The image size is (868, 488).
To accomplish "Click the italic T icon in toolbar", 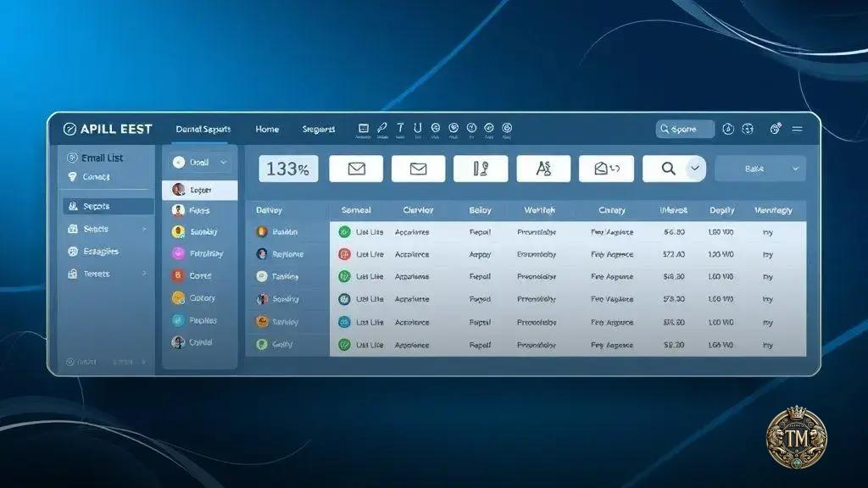I will point(400,129).
